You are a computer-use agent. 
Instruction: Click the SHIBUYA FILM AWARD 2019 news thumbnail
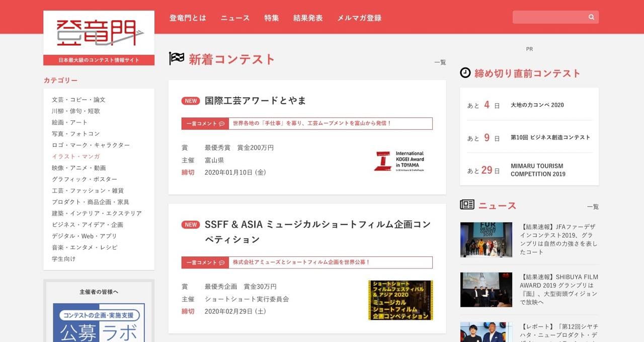[486, 290]
